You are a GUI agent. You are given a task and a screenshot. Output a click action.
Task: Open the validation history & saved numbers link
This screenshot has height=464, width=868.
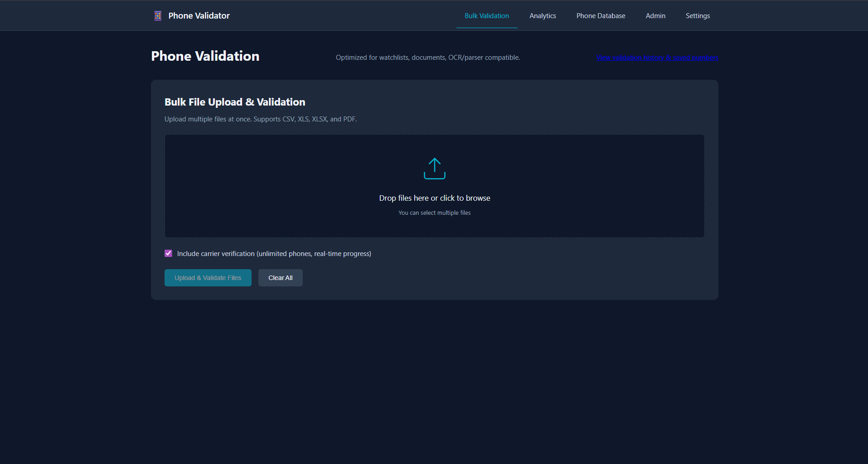[x=657, y=58]
